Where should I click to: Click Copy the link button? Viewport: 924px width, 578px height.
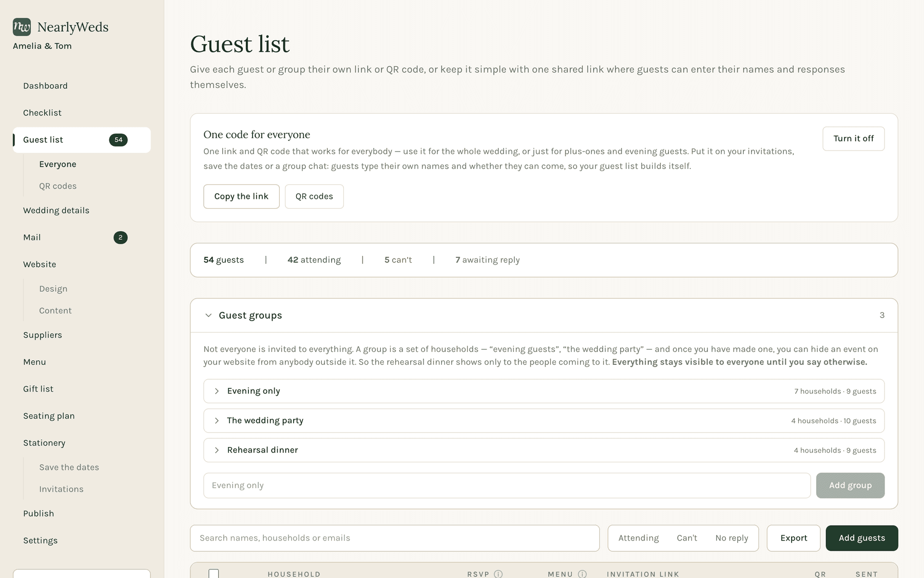(241, 196)
